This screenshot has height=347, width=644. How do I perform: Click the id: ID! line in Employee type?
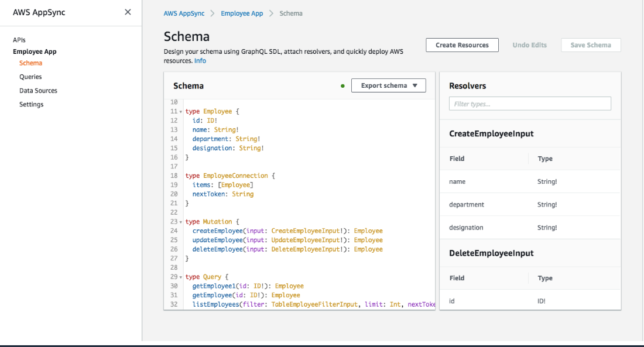pos(204,121)
